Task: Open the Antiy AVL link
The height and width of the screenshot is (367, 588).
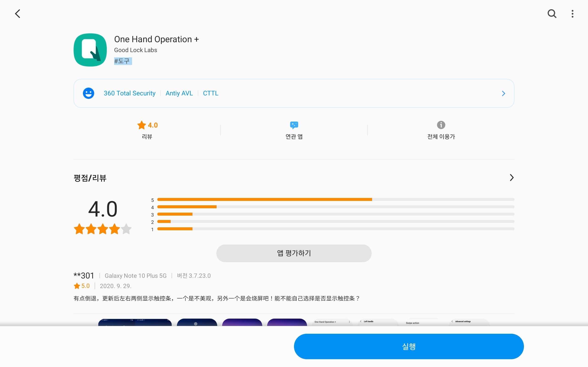Action: (179, 93)
